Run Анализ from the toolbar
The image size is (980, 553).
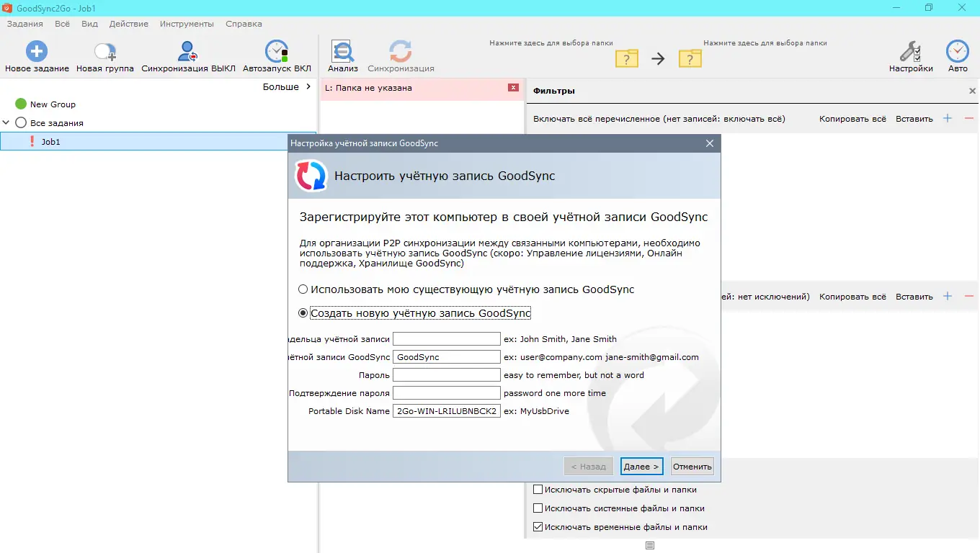tap(343, 52)
